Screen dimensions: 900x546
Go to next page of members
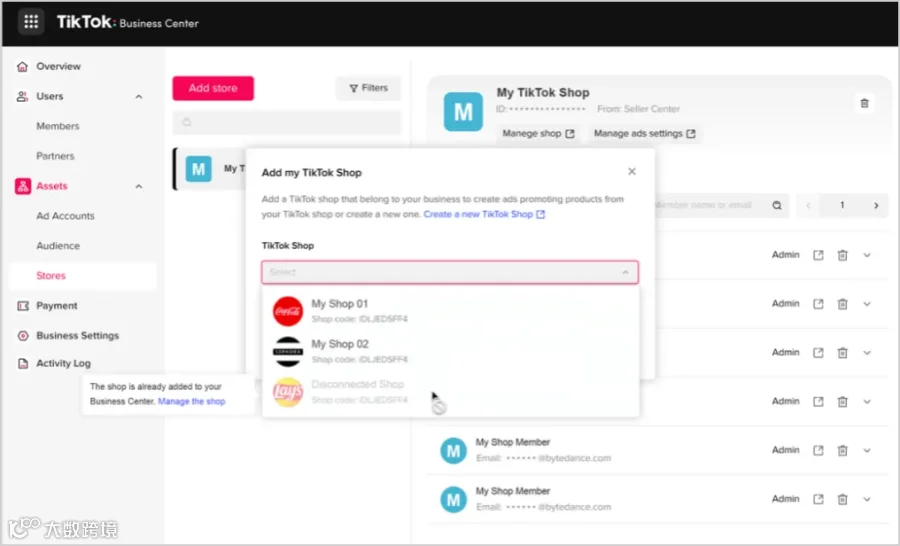pos(876,206)
